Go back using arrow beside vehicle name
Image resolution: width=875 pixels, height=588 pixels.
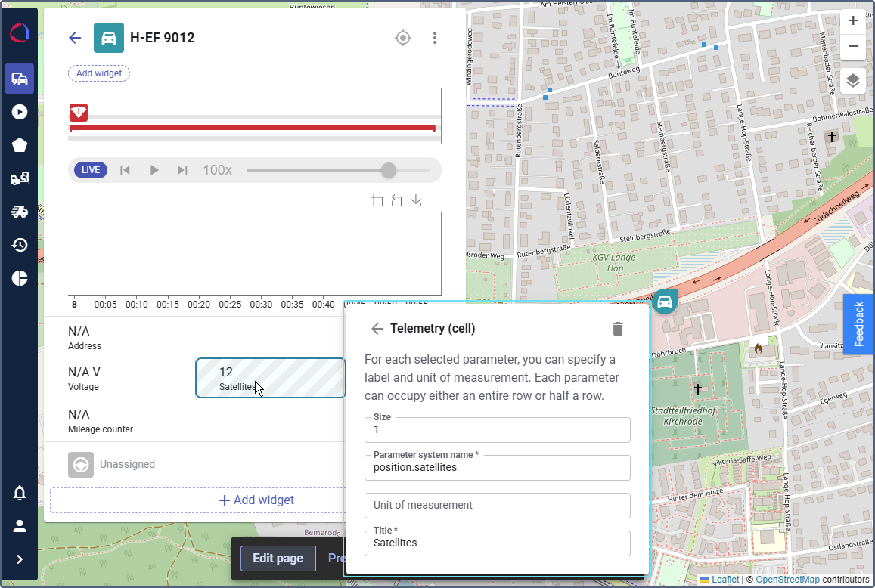pos(75,38)
